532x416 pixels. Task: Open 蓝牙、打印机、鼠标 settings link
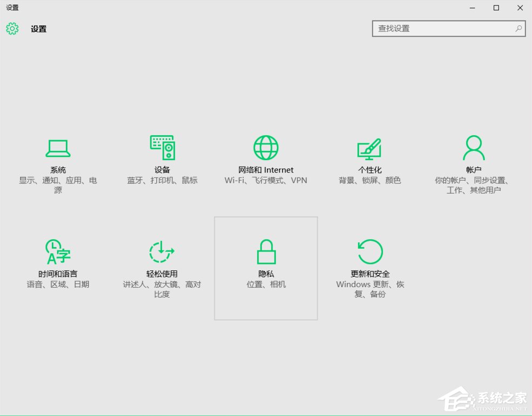(x=162, y=181)
